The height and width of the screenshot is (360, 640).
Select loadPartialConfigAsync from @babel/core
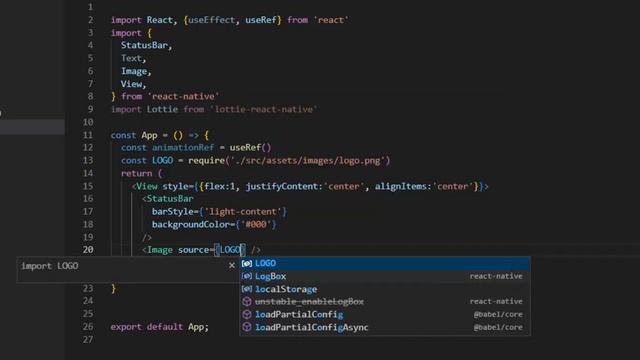click(x=385, y=327)
